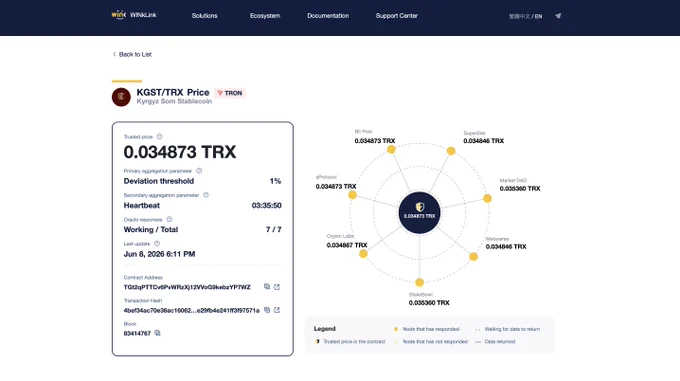Click legend entry Waiting for data to return
Image resolution: width=680 pixels, height=381 pixels.
pos(507,329)
